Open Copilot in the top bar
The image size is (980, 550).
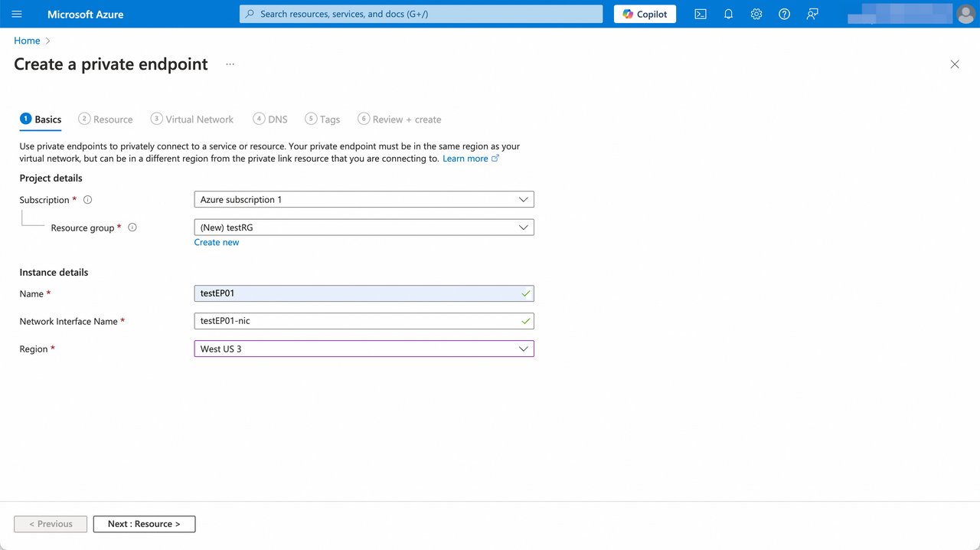(645, 14)
